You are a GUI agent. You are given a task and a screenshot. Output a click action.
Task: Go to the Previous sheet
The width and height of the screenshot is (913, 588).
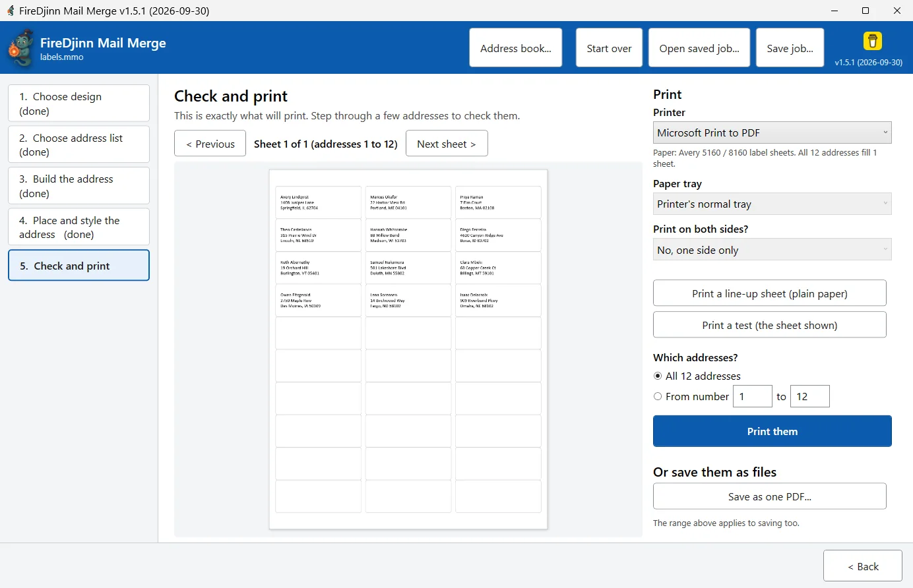pos(210,144)
